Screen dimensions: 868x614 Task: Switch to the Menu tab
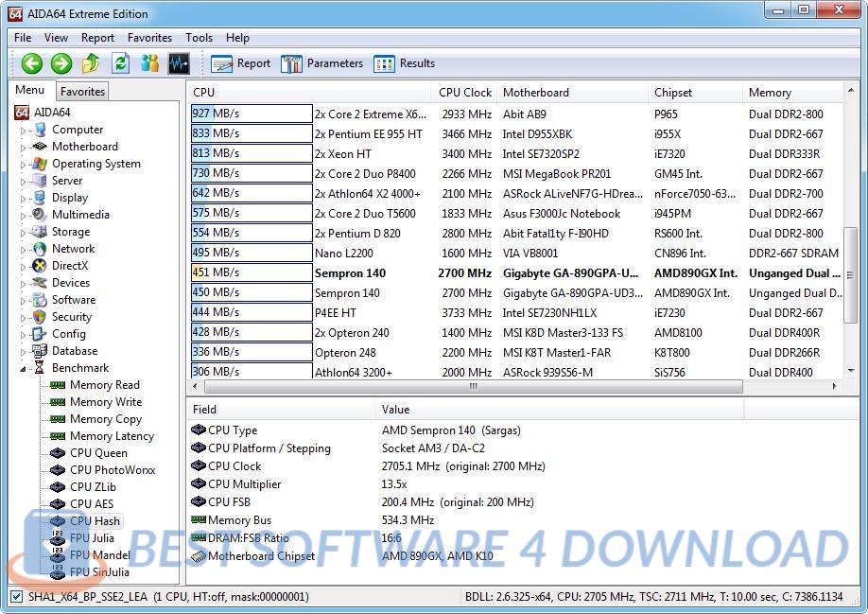(x=30, y=90)
